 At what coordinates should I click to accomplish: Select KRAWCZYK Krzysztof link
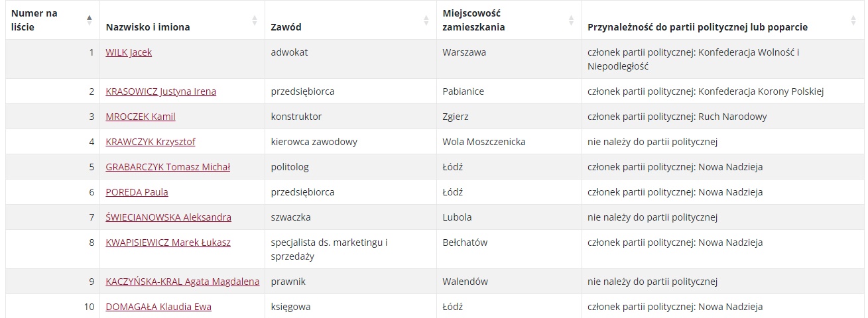click(x=151, y=142)
